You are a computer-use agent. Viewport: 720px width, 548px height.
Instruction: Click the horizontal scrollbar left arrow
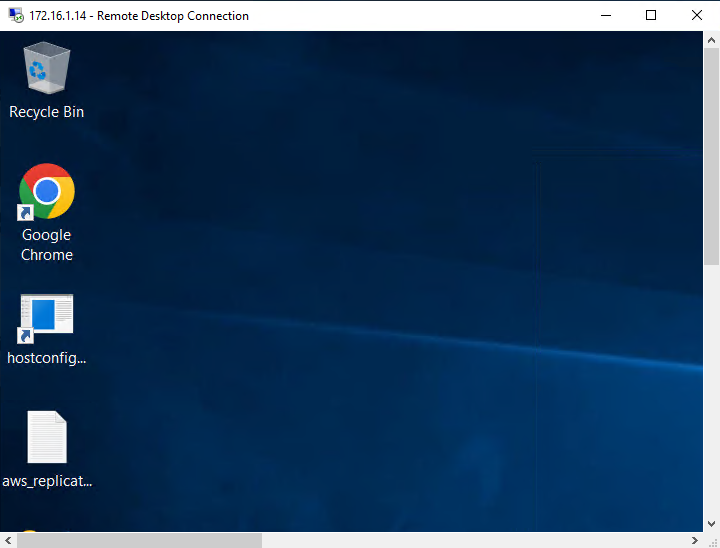click(x=8, y=540)
